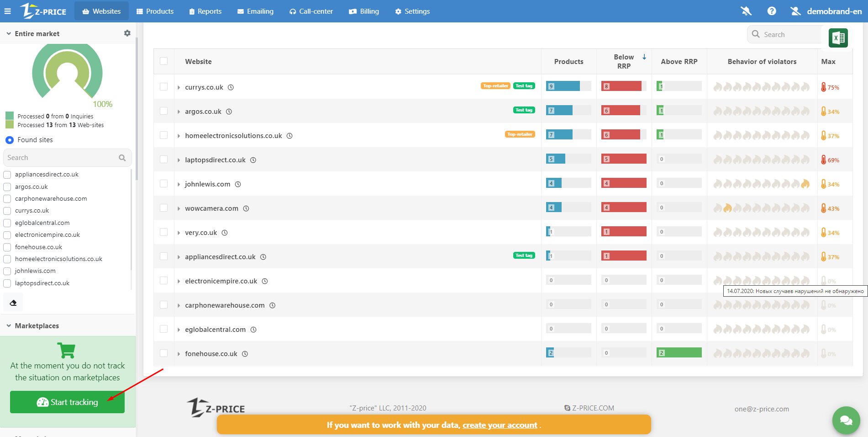
Task: Click the clock icon beside laptopsdirect.co.uk row
Action: [253, 160]
